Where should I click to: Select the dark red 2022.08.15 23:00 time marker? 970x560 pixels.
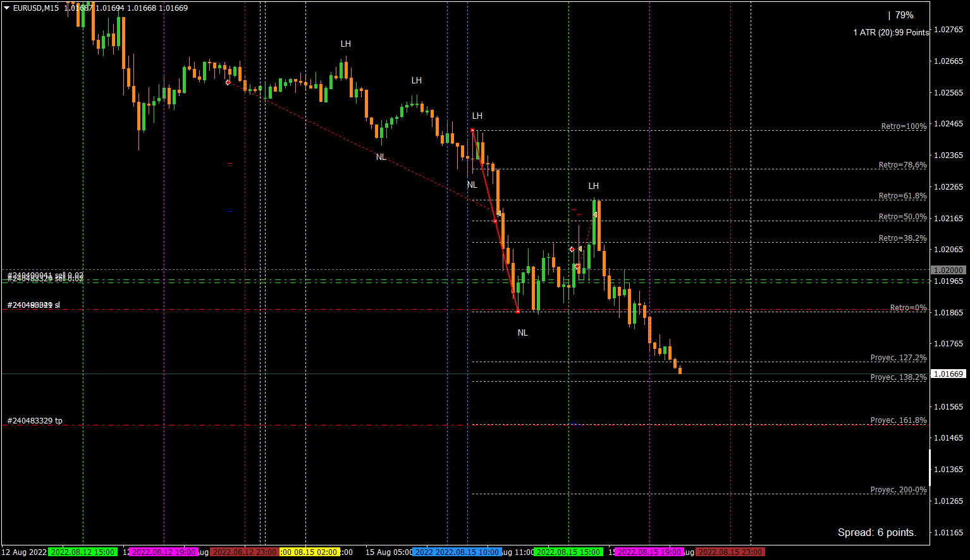730,552
